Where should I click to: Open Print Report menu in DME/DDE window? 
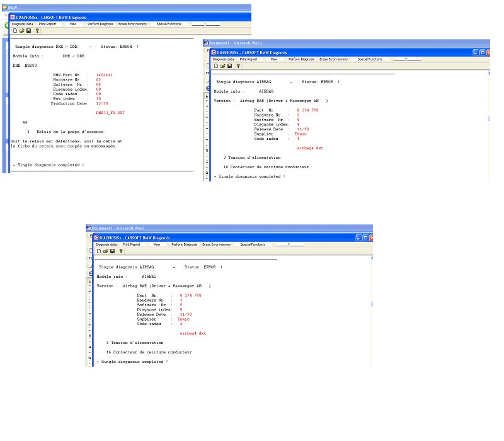pos(48,24)
